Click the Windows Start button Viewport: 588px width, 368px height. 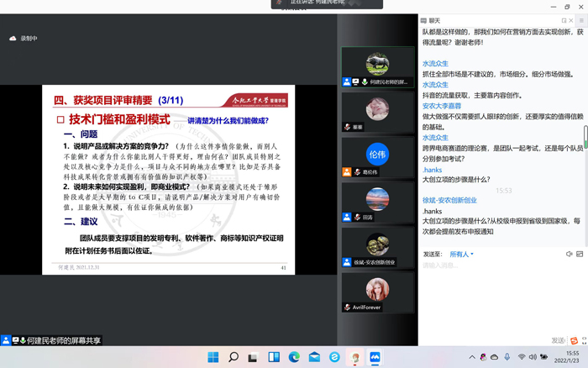213,357
